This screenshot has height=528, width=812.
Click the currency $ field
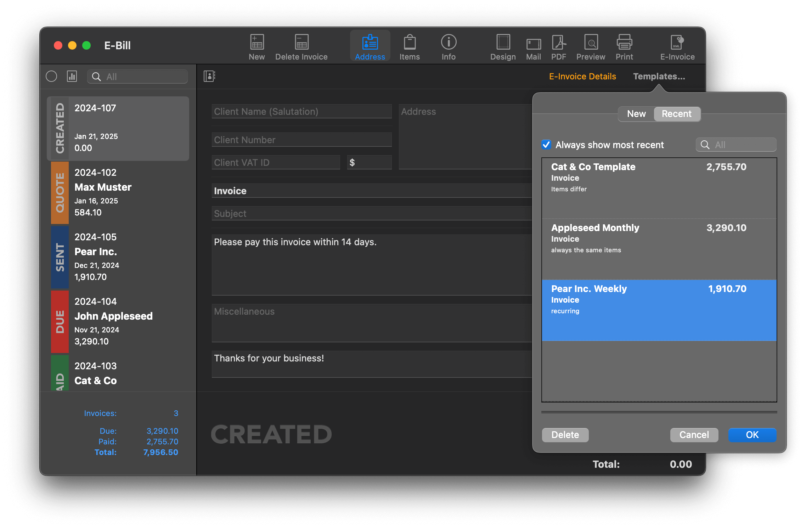tap(369, 162)
